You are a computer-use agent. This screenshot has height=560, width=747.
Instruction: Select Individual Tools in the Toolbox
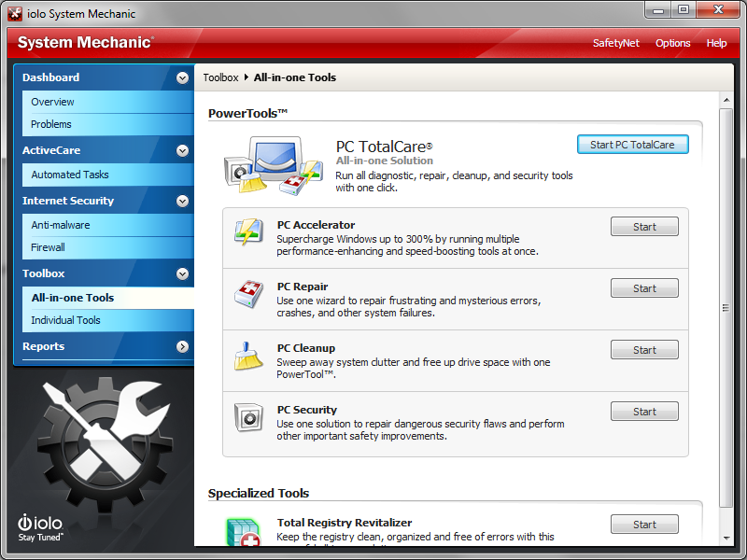pyautogui.click(x=65, y=320)
